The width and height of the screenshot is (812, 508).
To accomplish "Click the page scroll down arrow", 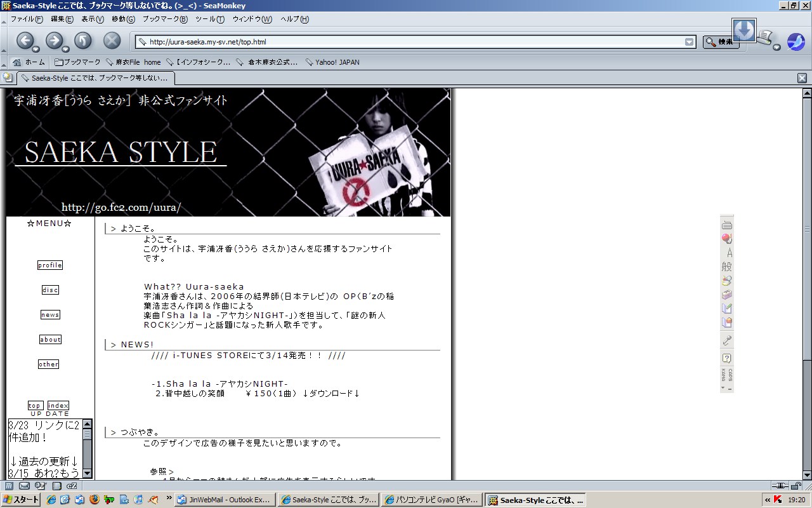I will tap(807, 475).
